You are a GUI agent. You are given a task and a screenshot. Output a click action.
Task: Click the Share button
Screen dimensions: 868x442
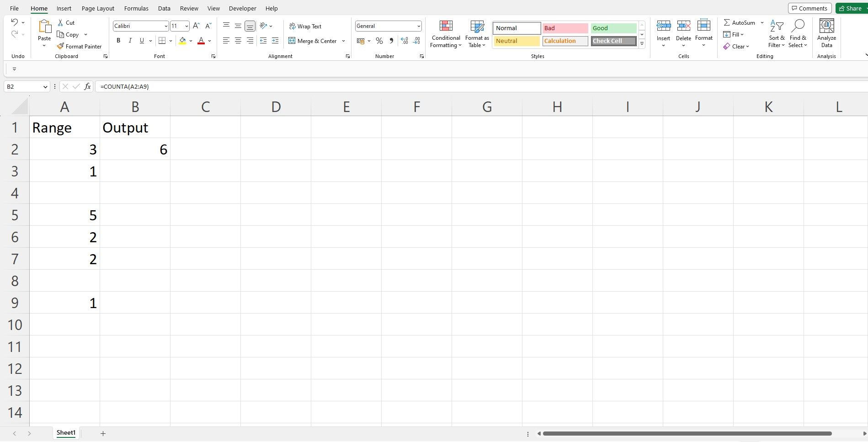click(851, 8)
